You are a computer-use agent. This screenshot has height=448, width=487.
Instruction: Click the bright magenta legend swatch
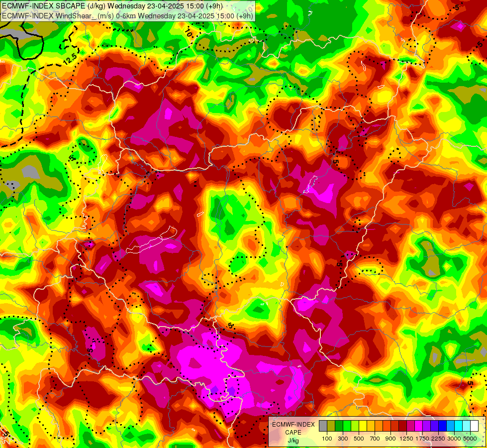418,426
